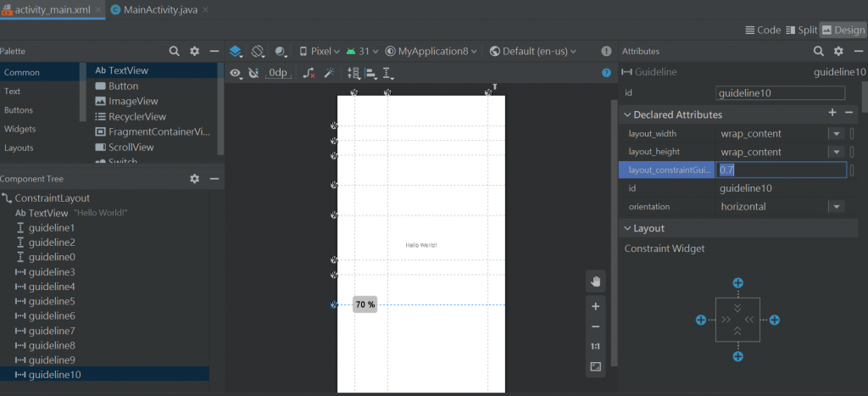This screenshot has width=868, height=396.
Task: Click the id input field guideline10
Action: click(x=781, y=93)
